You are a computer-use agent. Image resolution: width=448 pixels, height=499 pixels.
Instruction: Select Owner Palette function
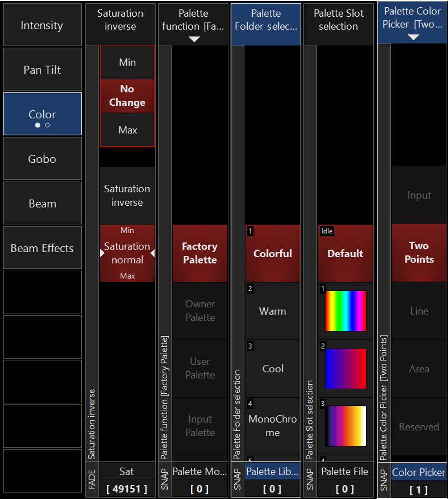200,311
